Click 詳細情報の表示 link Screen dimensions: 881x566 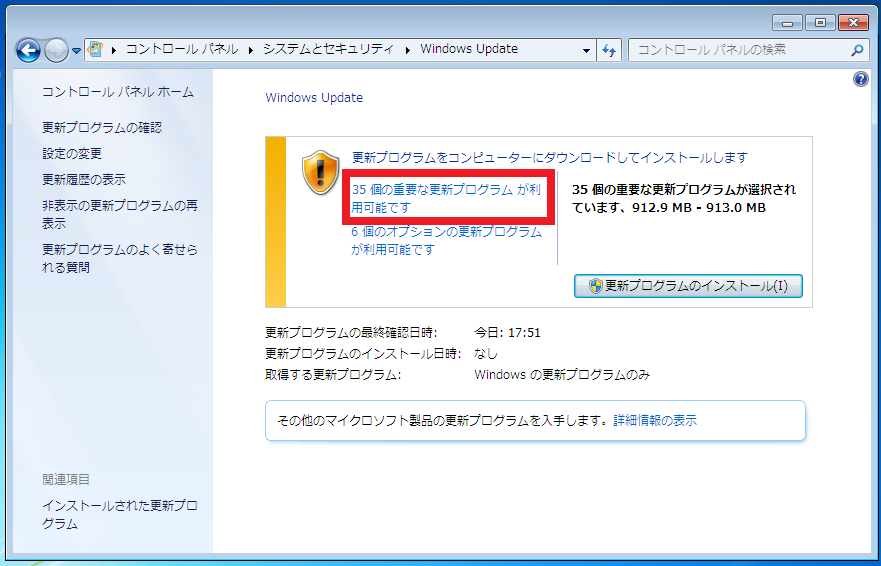click(655, 420)
